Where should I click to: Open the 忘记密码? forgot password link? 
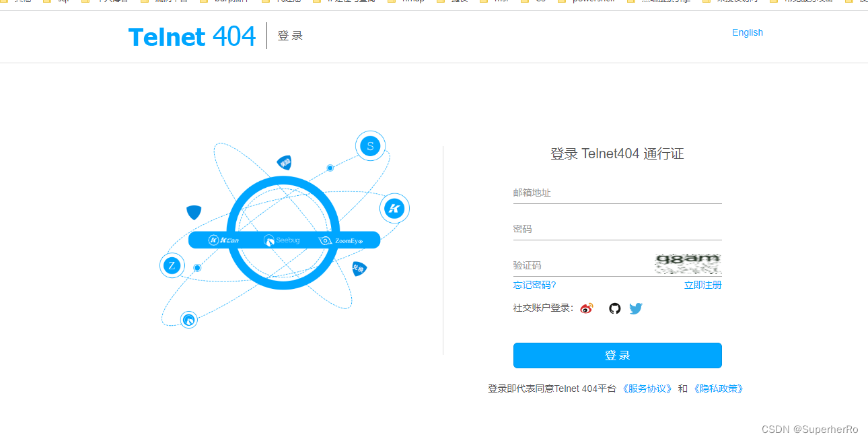(x=534, y=285)
